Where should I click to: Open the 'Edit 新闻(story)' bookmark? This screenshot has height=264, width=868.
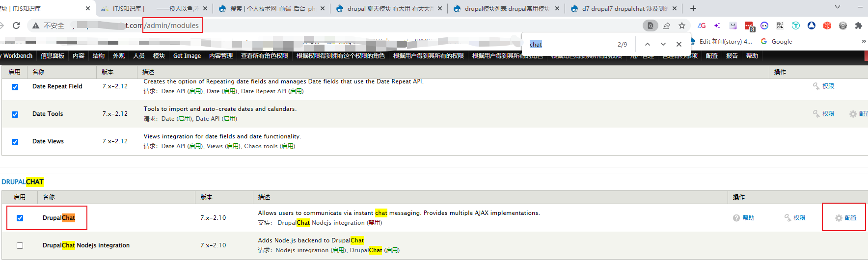click(x=722, y=41)
